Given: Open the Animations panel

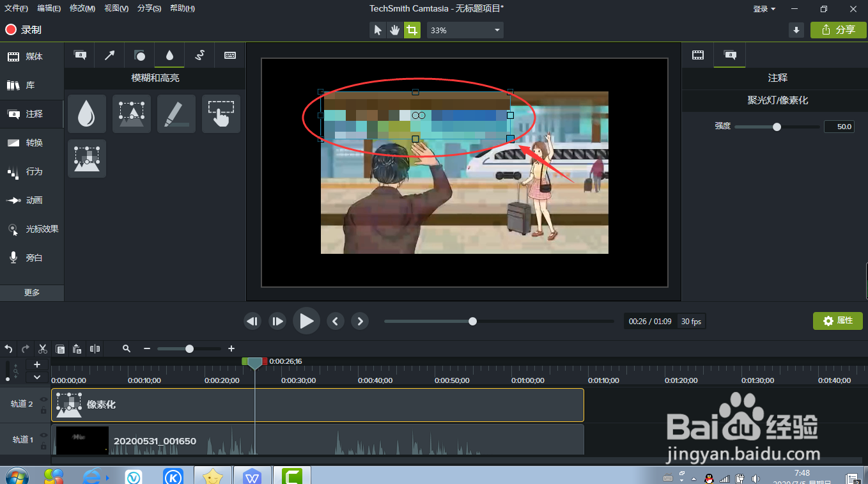Looking at the screenshot, I should pos(32,200).
